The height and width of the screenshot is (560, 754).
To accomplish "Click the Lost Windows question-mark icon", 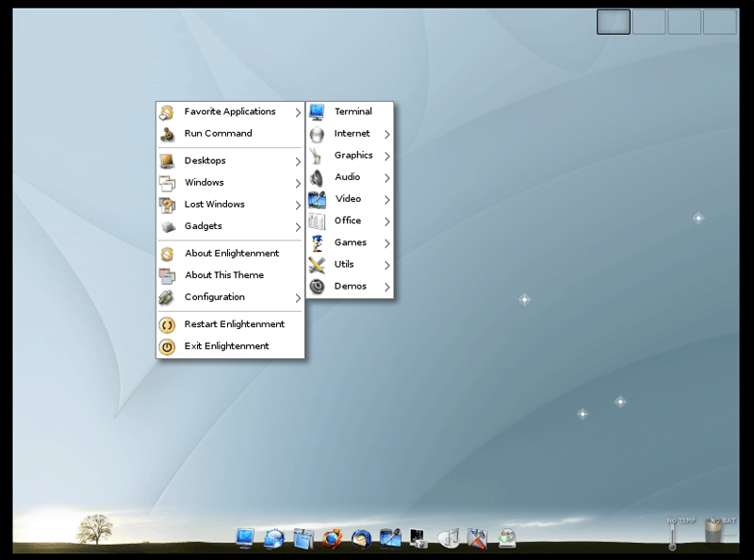I will 167,205.
